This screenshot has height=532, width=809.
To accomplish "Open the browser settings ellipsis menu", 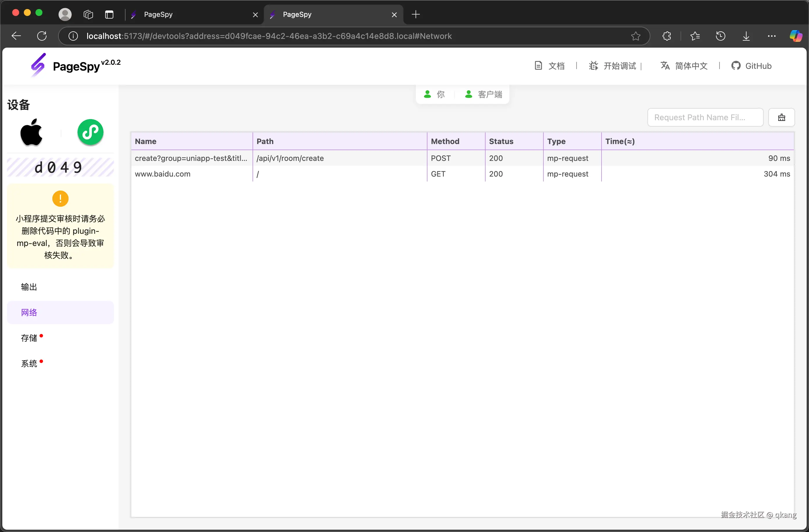I will tap(772, 36).
